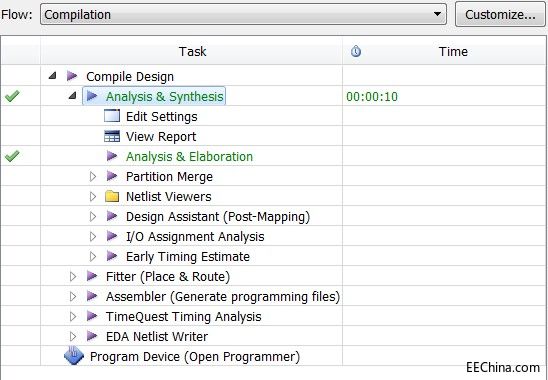Select Assembler (Generate programming files) text
Image resolution: width=548 pixels, height=380 pixels.
tap(223, 297)
